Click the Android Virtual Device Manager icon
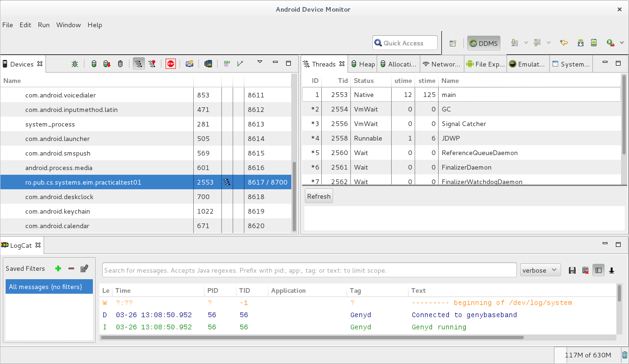This screenshot has width=629, height=364. point(594,43)
